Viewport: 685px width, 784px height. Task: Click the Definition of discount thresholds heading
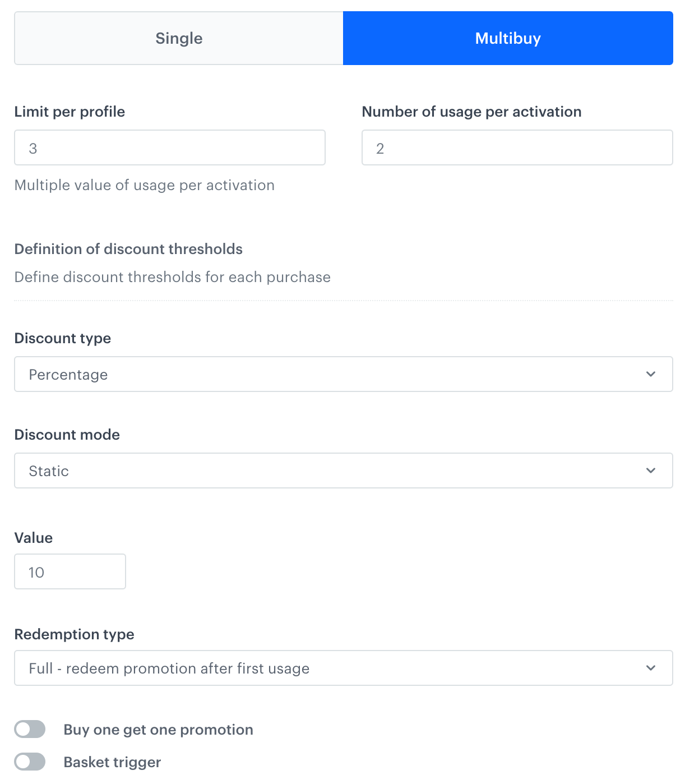pyautogui.click(x=128, y=249)
